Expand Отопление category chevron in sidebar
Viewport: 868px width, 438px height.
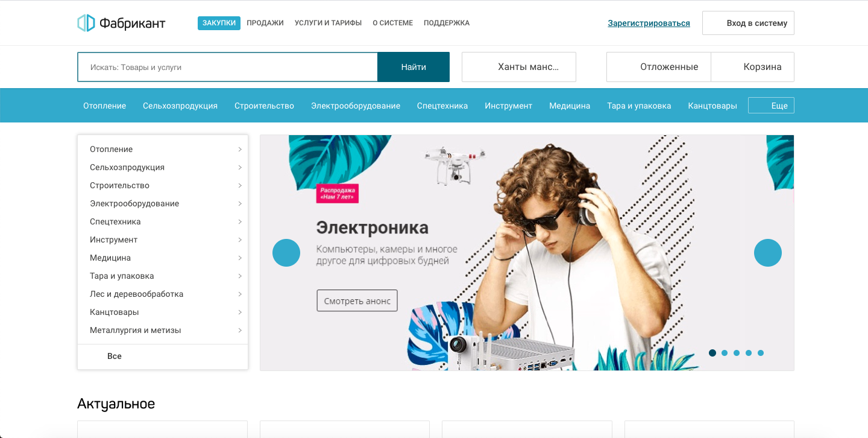[x=240, y=149]
